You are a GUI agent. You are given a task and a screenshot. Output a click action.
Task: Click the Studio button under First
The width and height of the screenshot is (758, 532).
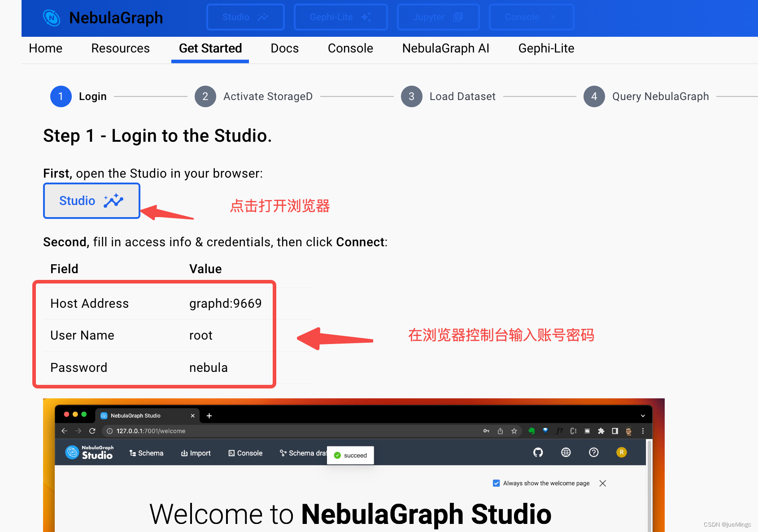coord(91,201)
